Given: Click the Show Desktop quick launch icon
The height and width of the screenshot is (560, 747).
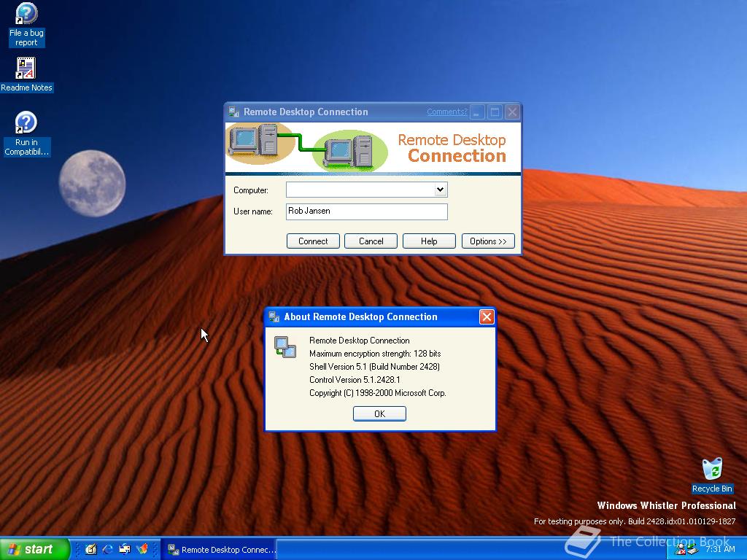Looking at the screenshot, I should coord(91,549).
